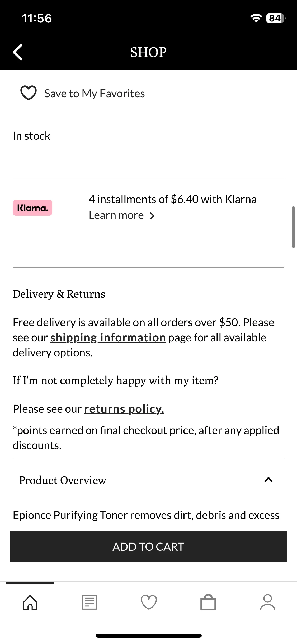Screen dimensions: 297x644
Task: Tap the Save to My Favorites label
Action: pyautogui.click(x=95, y=94)
